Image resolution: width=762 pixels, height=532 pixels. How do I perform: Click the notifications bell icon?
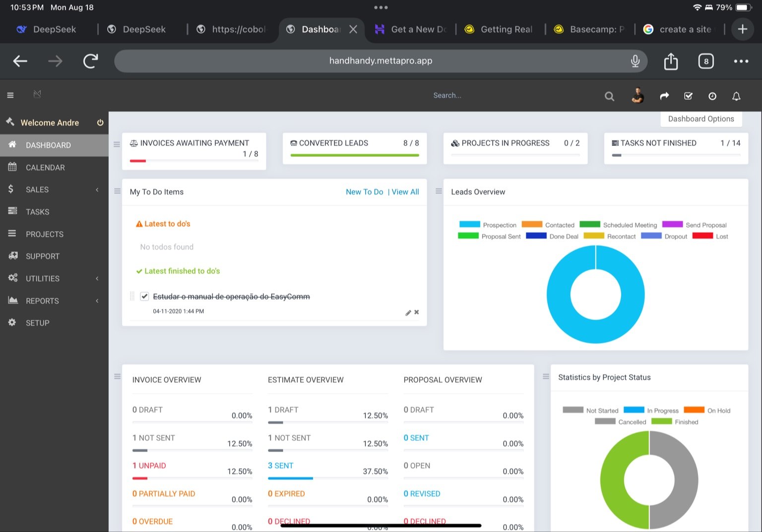tap(736, 96)
